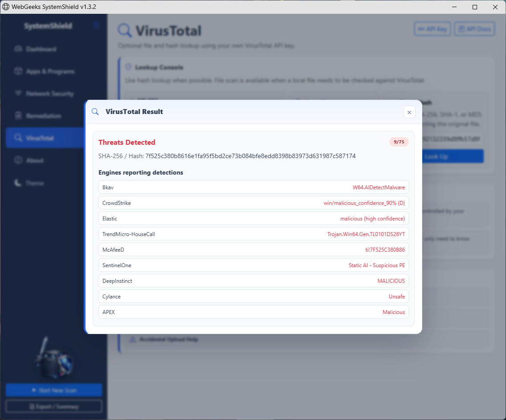This screenshot has width=506, height=420.
Task: Select the TrendMicro-HouseCall engine row
Action: (x=253, y=234)
